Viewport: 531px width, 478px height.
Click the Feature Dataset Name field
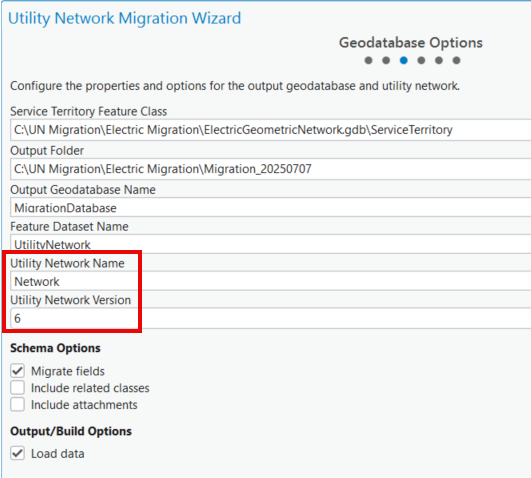pos(271,244)
